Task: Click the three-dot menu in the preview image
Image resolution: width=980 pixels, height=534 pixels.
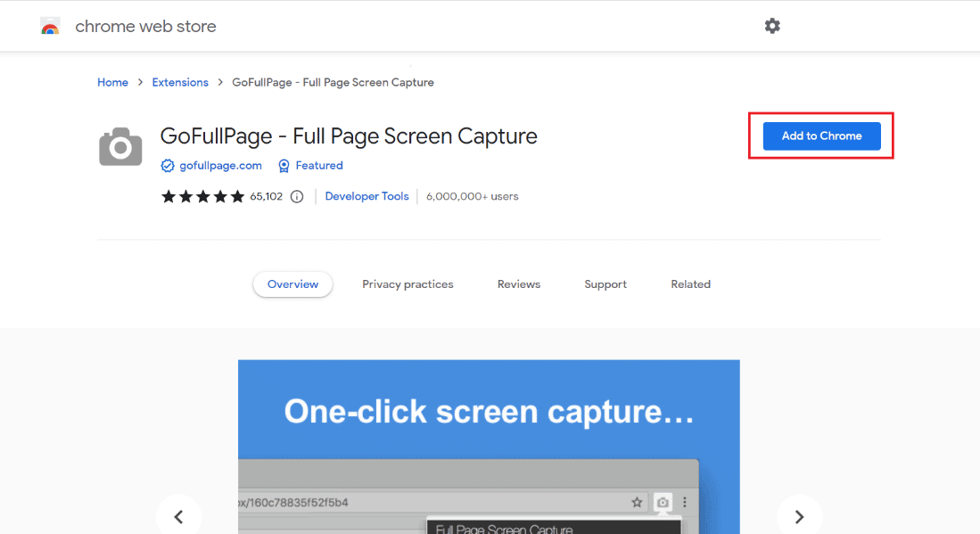Action: 685,502
